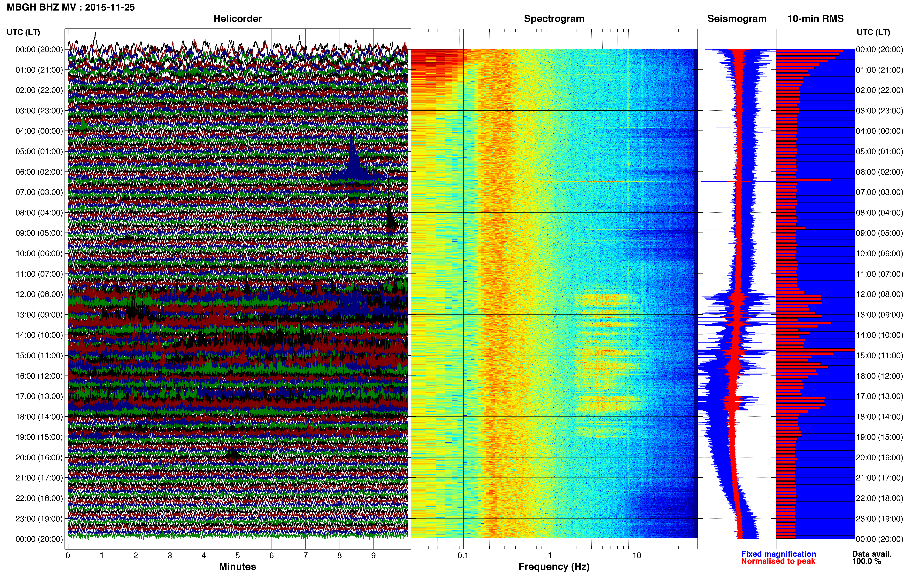The image size is (924, 578).
Task: Click the plot title MBGH BHZ MV : 2015-11-25
Action: pos(71,7)
